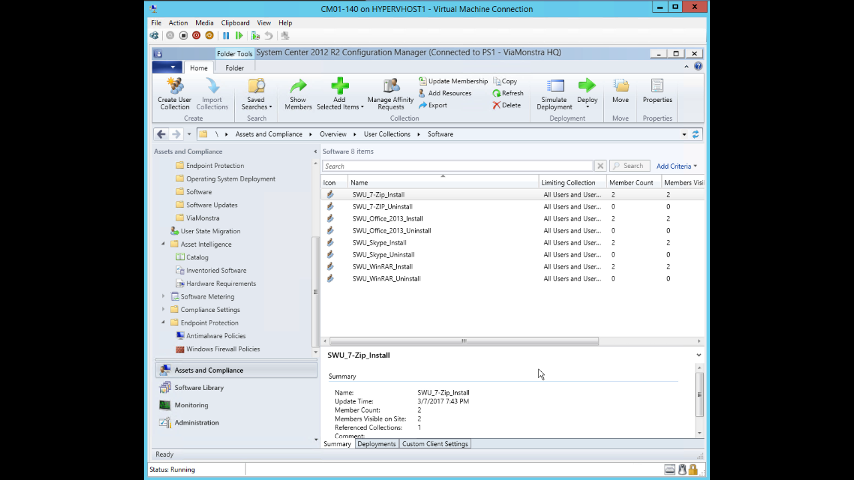Screen dimensions: 854x480
Task: Click the Create User Collection icon
Action: tap(174, 88)
